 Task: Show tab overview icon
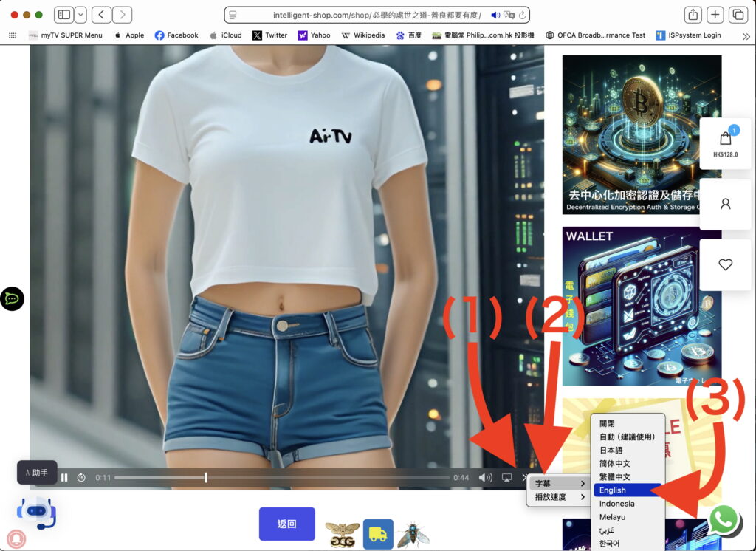coord(738,15)
